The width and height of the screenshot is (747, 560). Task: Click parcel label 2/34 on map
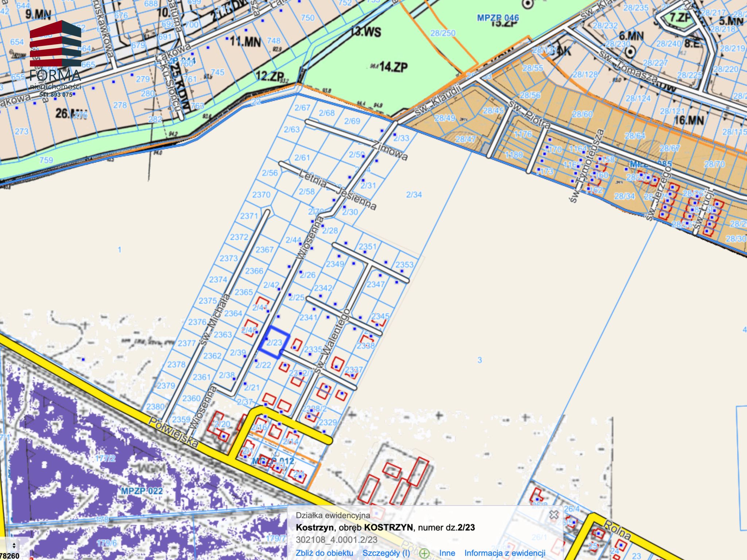pos(414,194)
